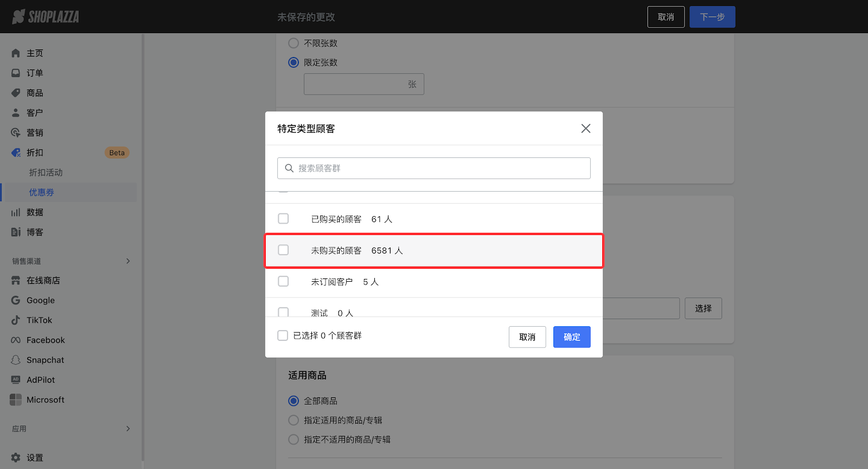Expand the 应用 section chevron
Viewport: 868px width, 469px height.
pyautogui.click(x=128, y=429)
